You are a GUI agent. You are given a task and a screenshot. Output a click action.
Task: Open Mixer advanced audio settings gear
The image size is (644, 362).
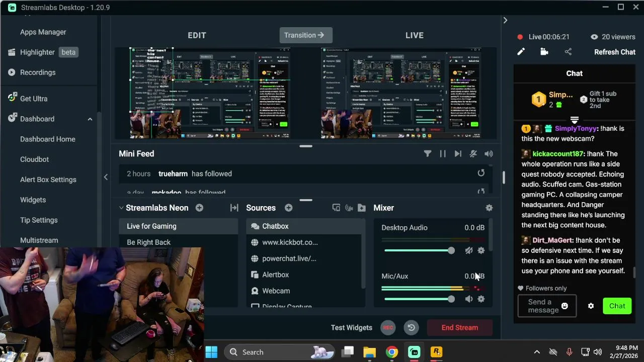tap(489, 208)
